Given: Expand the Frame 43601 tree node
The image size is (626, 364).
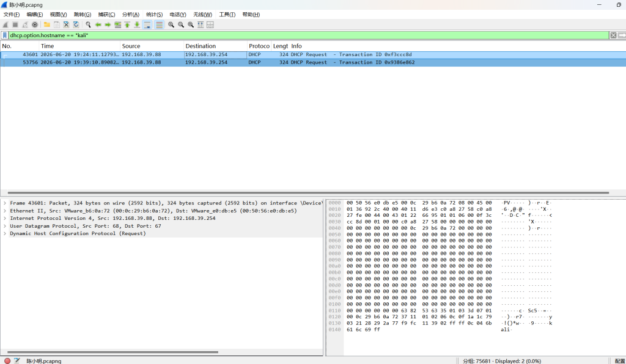Looking at the screenshot, I should pos(5,203).
